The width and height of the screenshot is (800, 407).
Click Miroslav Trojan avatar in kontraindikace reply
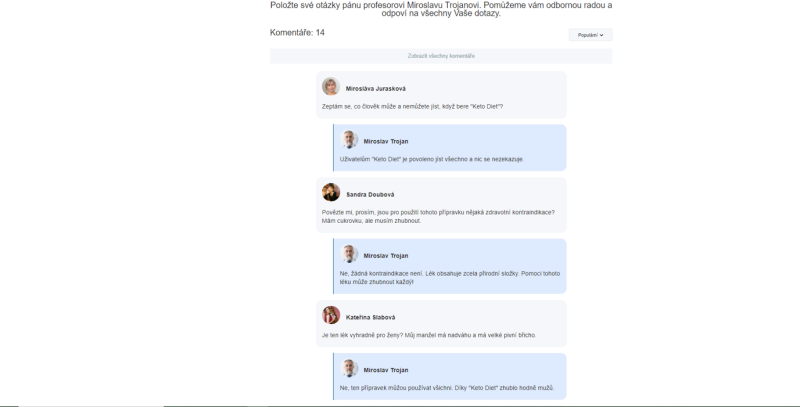pos(349,253)
